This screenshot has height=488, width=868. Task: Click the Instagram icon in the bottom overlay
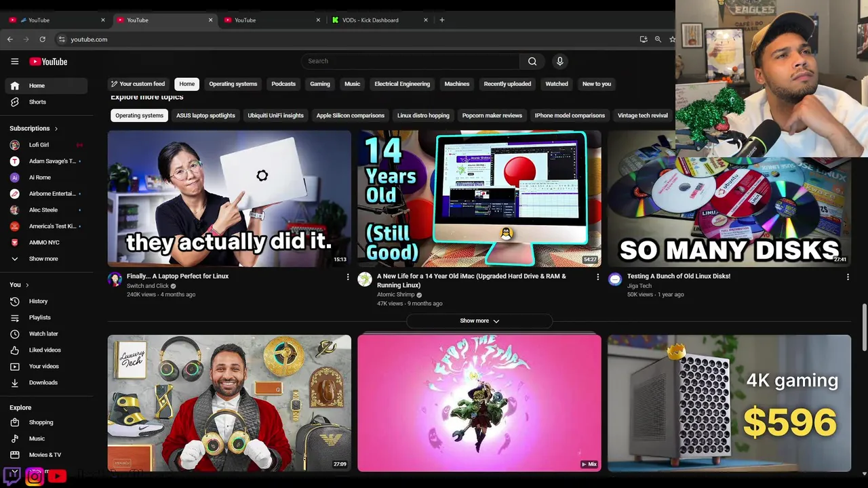[35, 476]
